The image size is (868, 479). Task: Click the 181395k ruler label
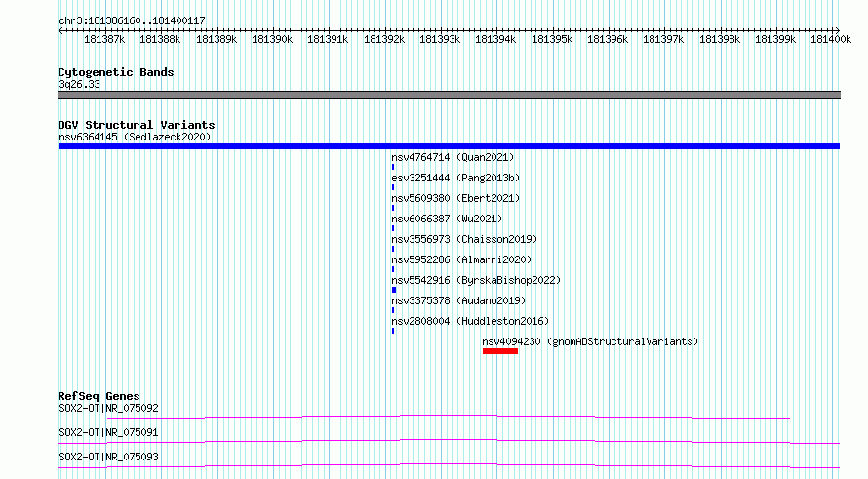552,39
